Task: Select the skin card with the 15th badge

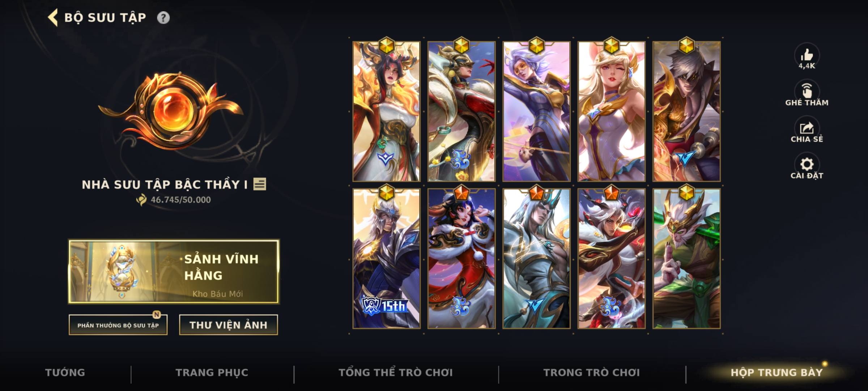Action: click(387, 258)
